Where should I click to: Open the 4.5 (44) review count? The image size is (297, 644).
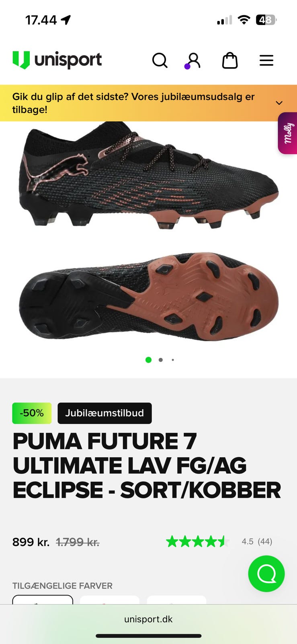(257, 542)
